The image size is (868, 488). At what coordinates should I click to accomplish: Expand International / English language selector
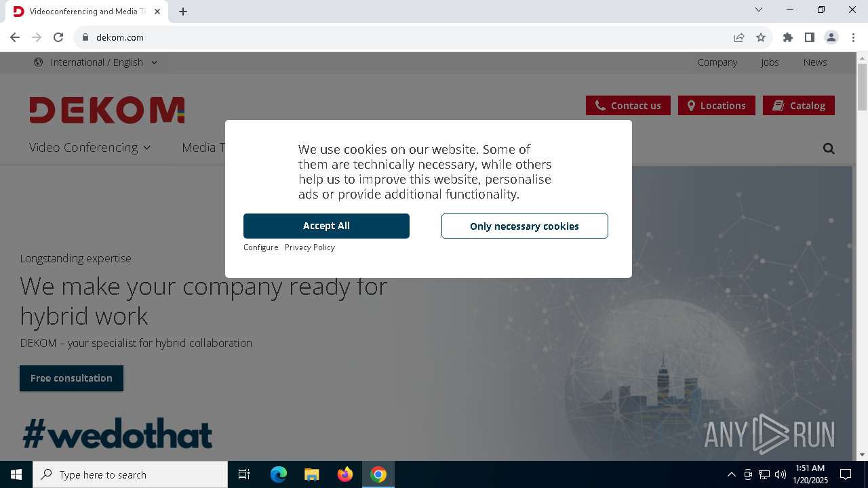pyautogui.click(x=96, y=62)
